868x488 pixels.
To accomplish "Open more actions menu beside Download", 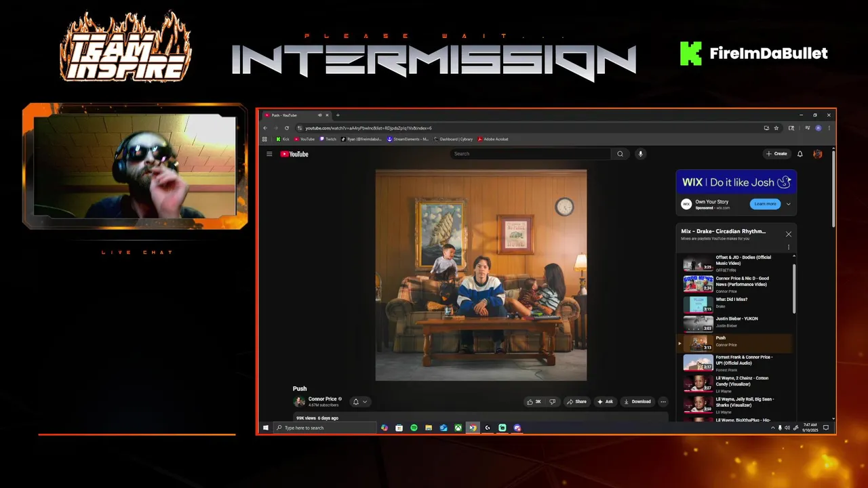I will 663,401.
